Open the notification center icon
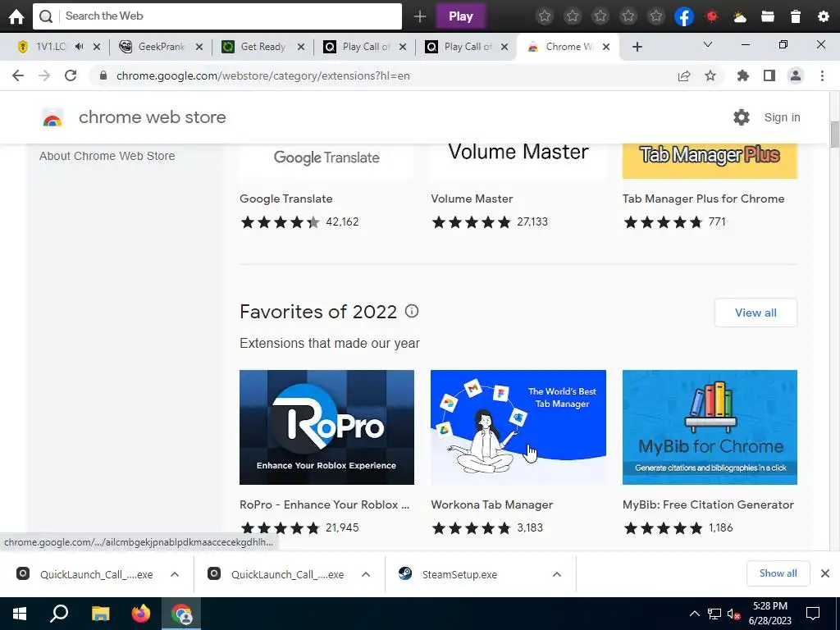The image size is (840, 630). pos(813,614)
